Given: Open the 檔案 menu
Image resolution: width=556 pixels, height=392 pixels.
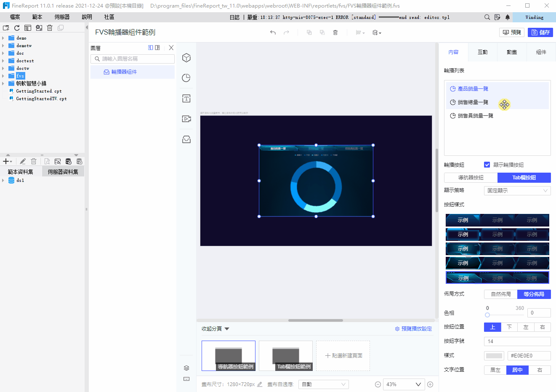Looking at the screenshot, I should [x=15, y=17].
